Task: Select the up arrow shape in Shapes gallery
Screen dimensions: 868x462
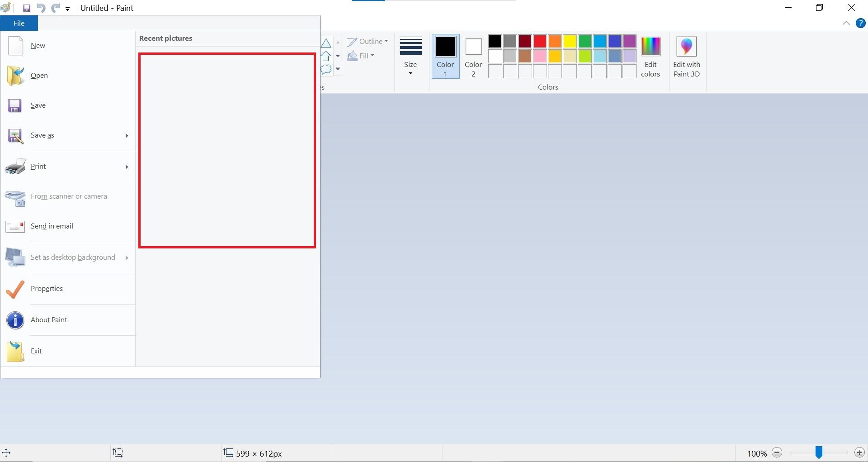Action: [326, 56]
